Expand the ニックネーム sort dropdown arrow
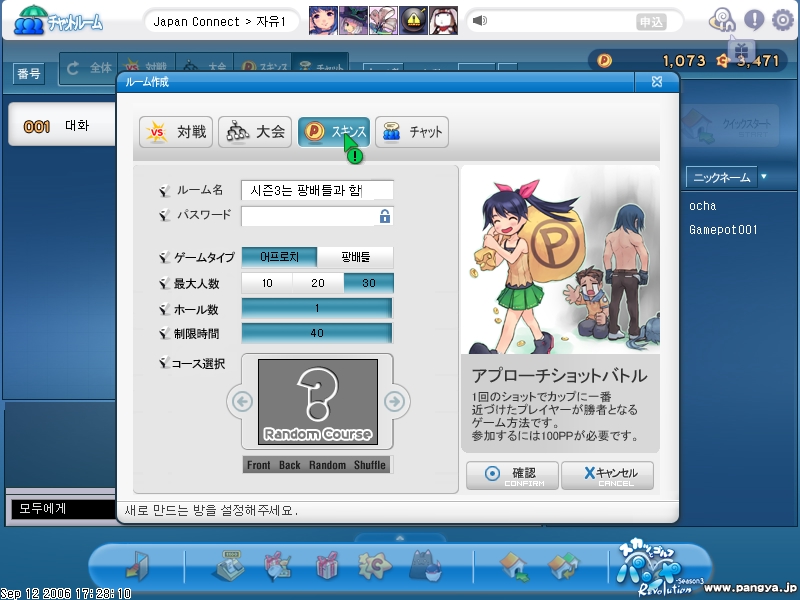 [764, 177]
